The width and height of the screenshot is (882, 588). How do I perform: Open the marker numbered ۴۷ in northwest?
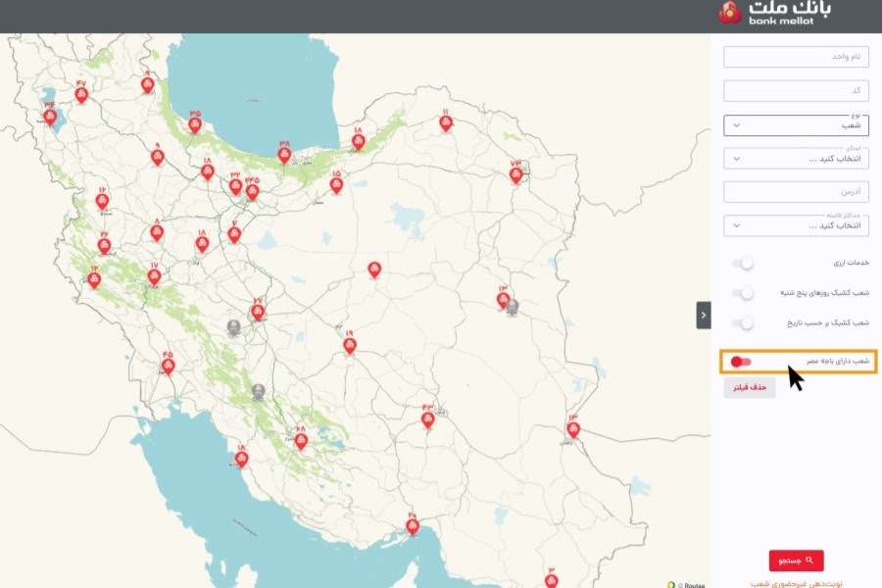pyautogui.click(x=81, y=95)
